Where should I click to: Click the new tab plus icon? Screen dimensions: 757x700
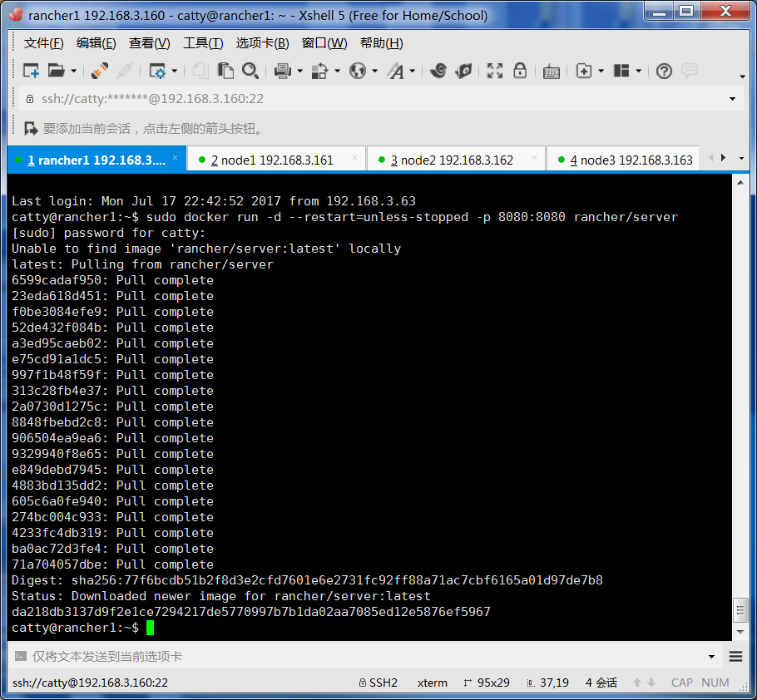(584, 71)
